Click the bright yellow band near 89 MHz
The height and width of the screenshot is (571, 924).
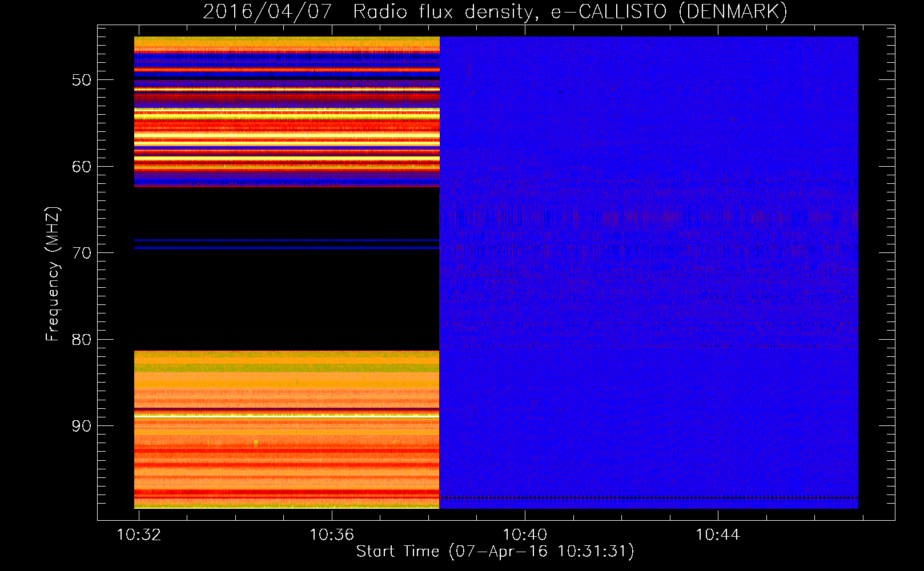point(287,416)
